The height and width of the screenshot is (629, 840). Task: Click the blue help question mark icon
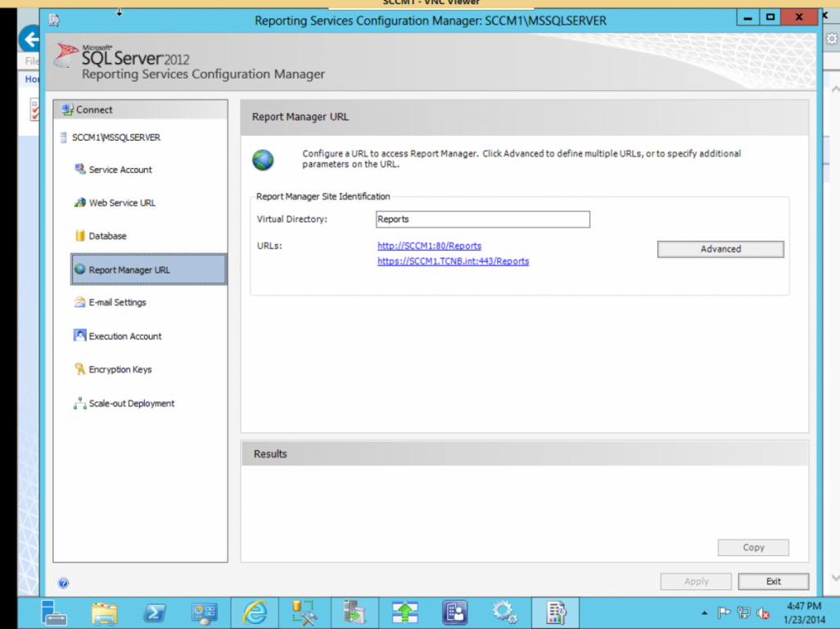63,583
